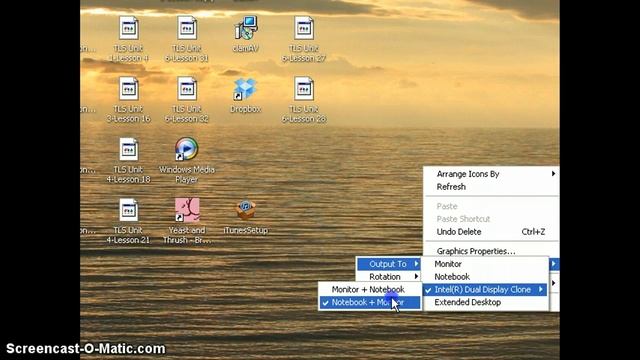Viewport: 640px width, 360px height.
Task: Select the TLS Unit 6-Lesson 32 document icon
Action: [x=187, y=89]
